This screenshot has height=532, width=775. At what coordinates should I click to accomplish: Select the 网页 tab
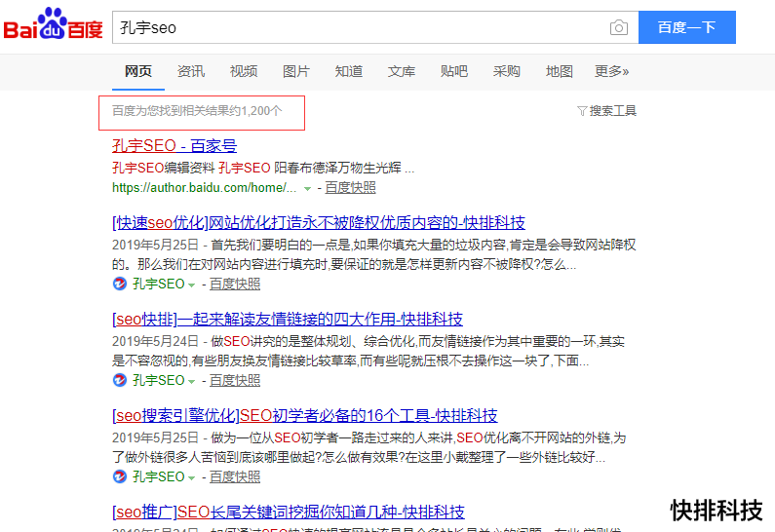coord(137,72)
